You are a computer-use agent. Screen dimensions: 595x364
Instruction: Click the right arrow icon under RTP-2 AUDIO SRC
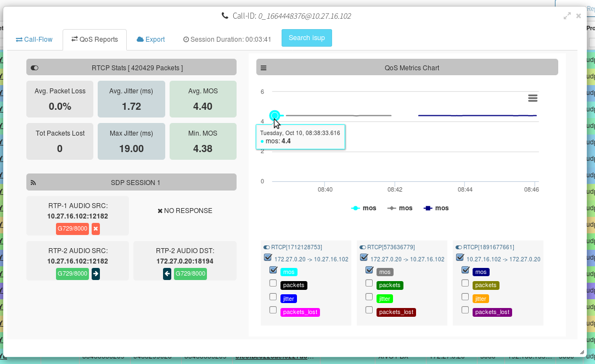(x=96, y=273)
